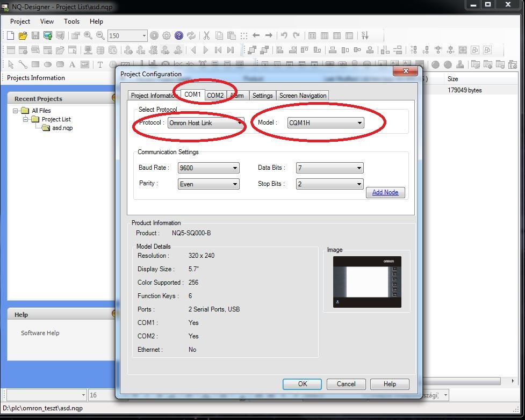Viewport: 525px width, 420px height.
Task: Open the Help menu in menu bar
Action: click(96, 21)
